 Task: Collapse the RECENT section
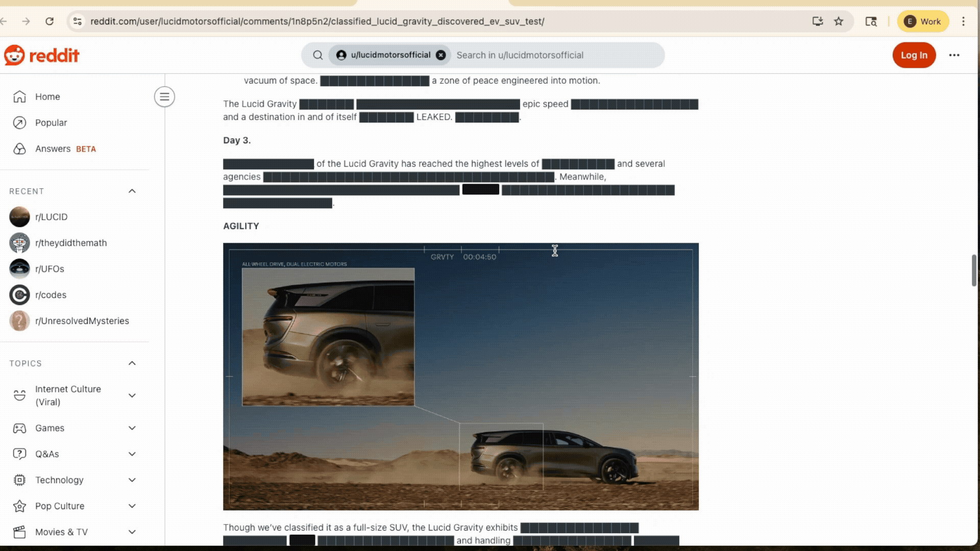(x=132, y=191)
